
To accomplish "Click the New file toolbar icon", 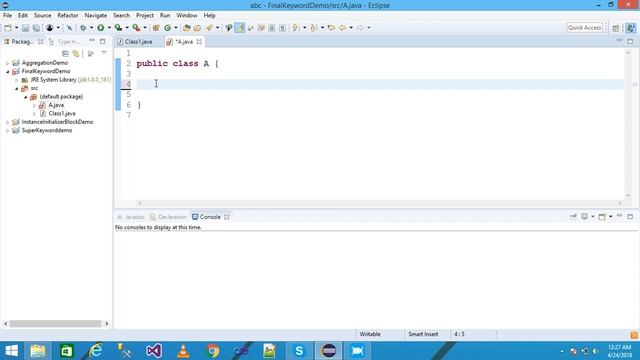I will [8, 28].
